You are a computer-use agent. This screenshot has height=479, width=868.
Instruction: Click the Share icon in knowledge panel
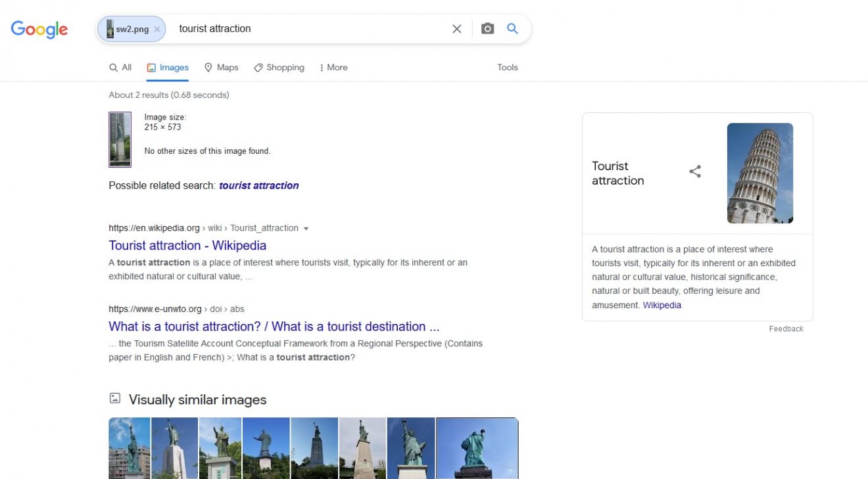tap(695, 171)
